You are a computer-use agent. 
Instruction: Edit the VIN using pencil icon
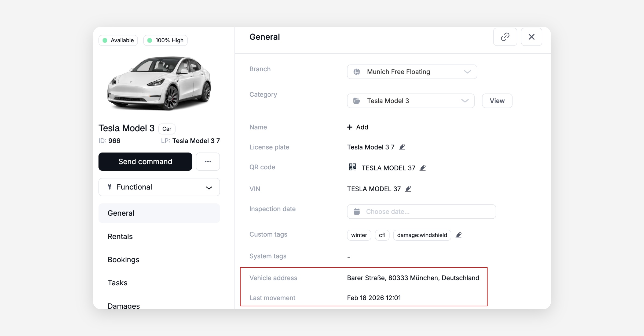pyautogui.click(x=408, y=189)
